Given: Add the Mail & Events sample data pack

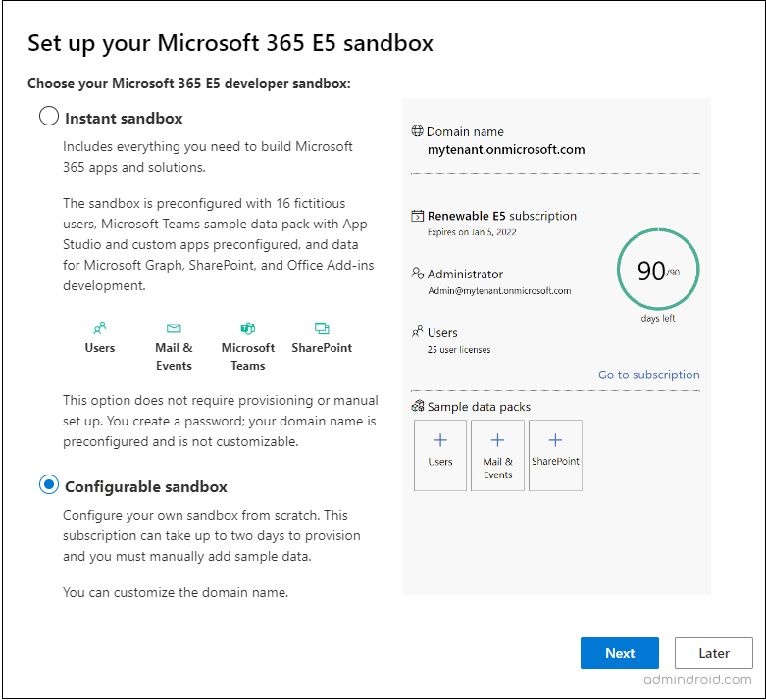Looking at the screenshot, I should 498,455.
